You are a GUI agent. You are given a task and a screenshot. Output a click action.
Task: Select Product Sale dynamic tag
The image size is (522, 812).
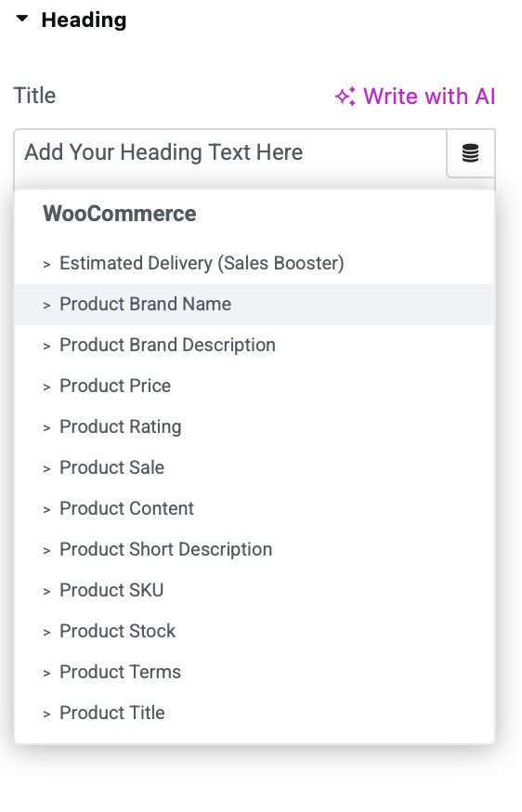pyautogui.click(x=254, y=468)
